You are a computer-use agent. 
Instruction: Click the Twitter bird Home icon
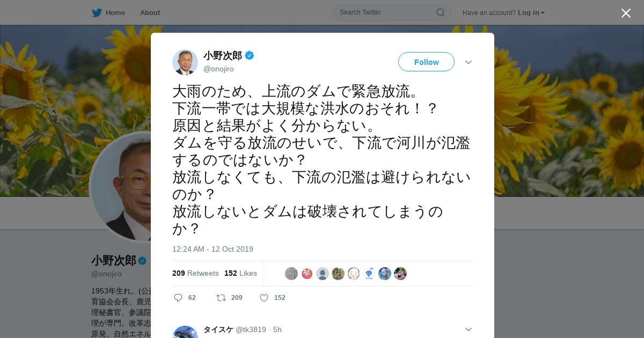[97, 13]
